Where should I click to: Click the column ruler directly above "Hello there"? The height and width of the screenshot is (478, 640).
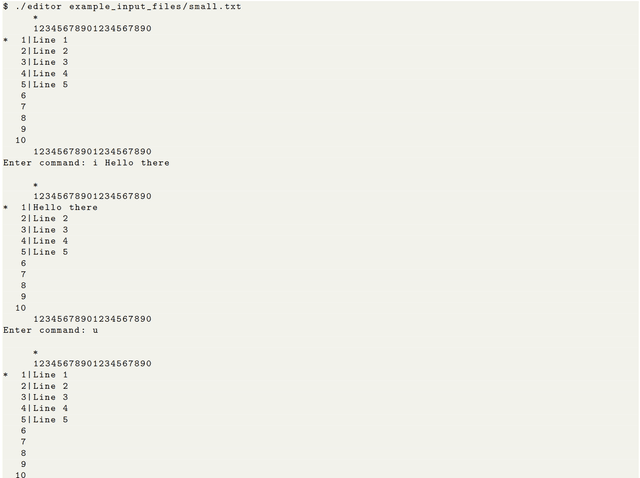coord(92,196)
